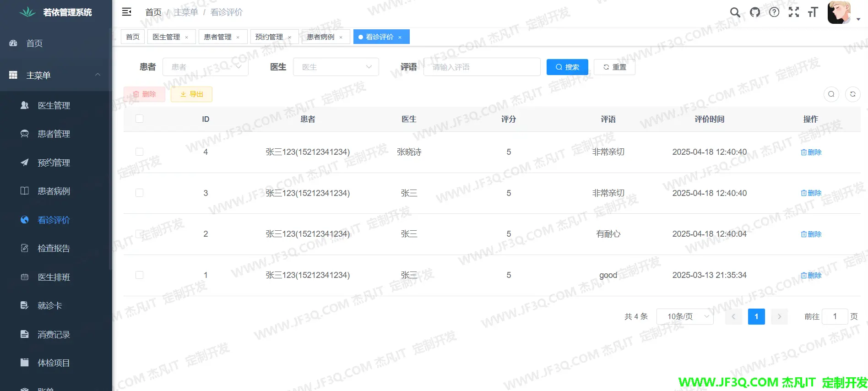This screenshot has width=868, height=391.
Task: Select the checkbox for row ID 4
Action: [140, 152]
